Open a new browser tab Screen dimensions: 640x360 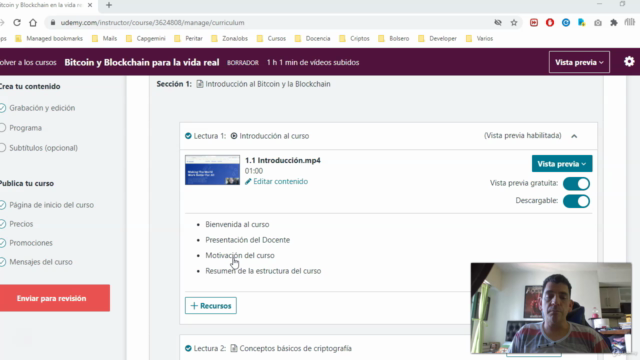tap(109, 5)
